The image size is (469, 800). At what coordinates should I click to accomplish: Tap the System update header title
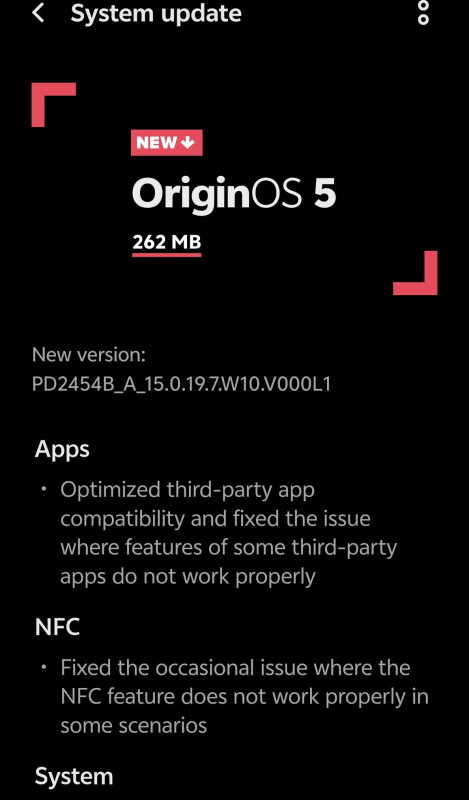[156, 14]
